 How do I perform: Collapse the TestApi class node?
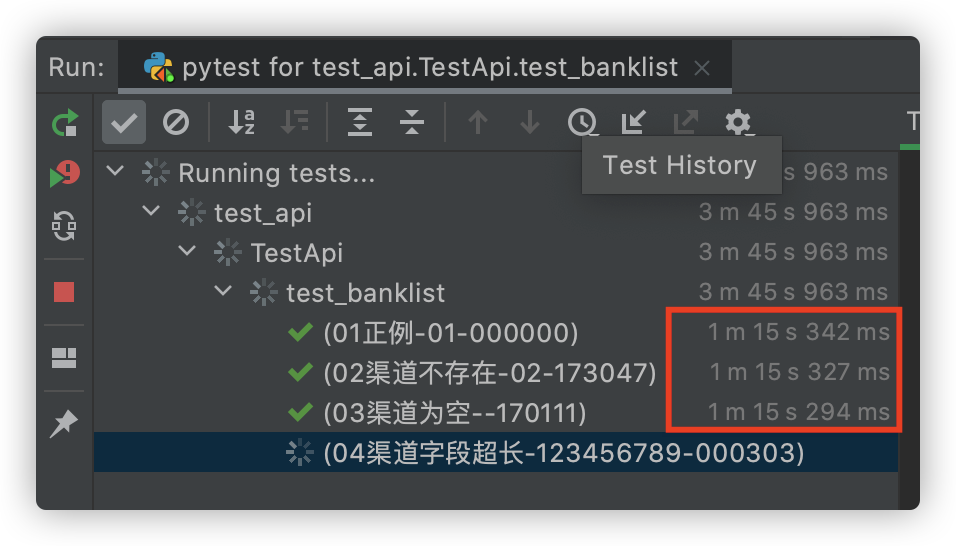[x=187, y=251]
